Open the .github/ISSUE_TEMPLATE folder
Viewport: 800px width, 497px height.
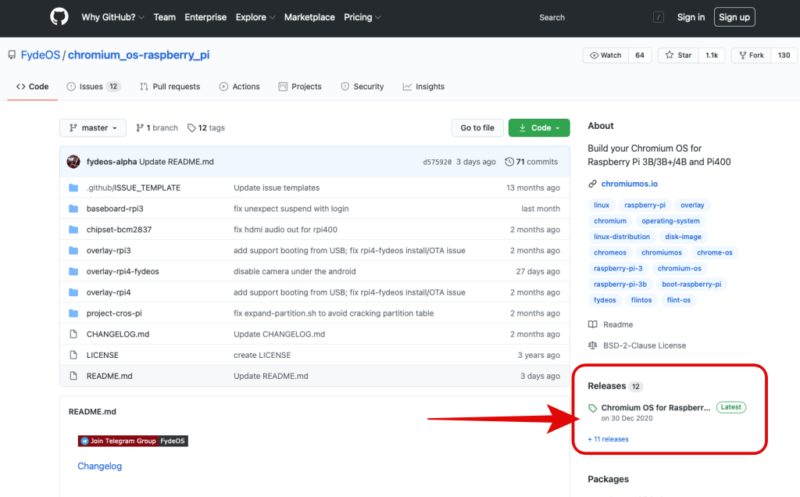pos(133,188)
